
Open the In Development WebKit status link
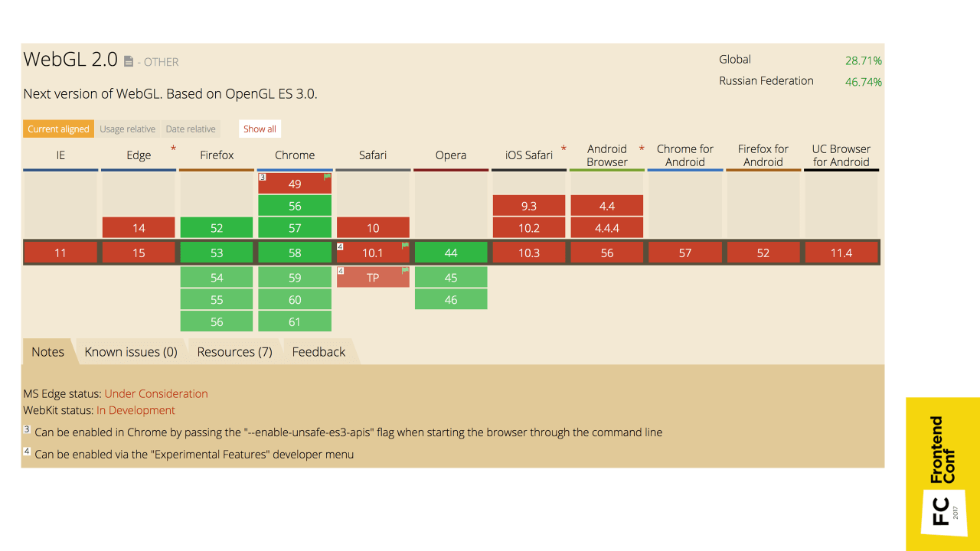(136, 410)
